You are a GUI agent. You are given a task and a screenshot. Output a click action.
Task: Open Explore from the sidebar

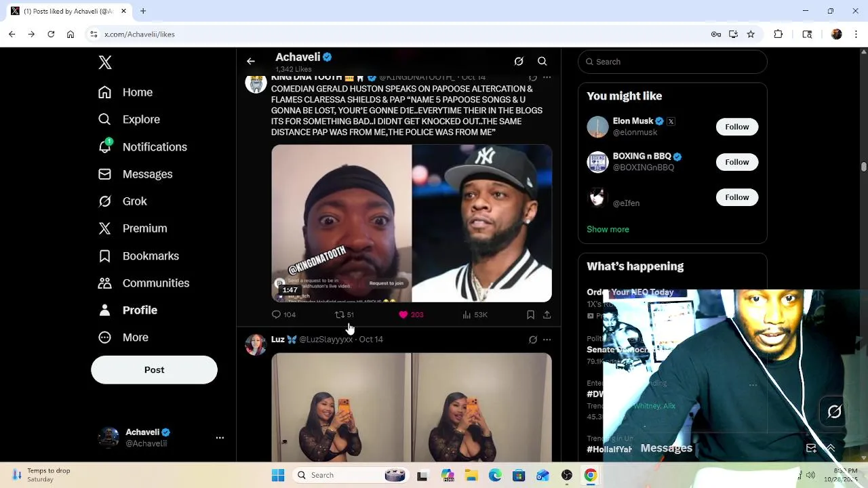129,119
